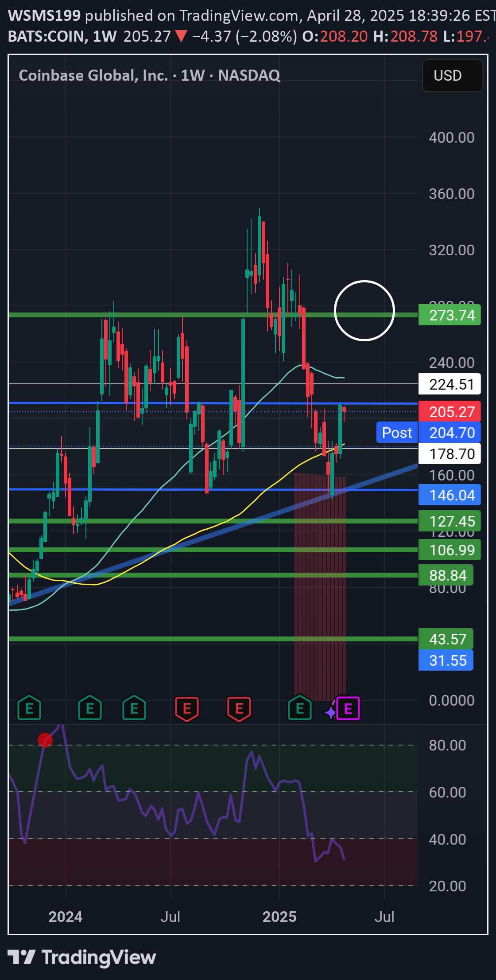The image size is (496, 980).
Task: Select the white 178.70 price label
Action: 449,454
